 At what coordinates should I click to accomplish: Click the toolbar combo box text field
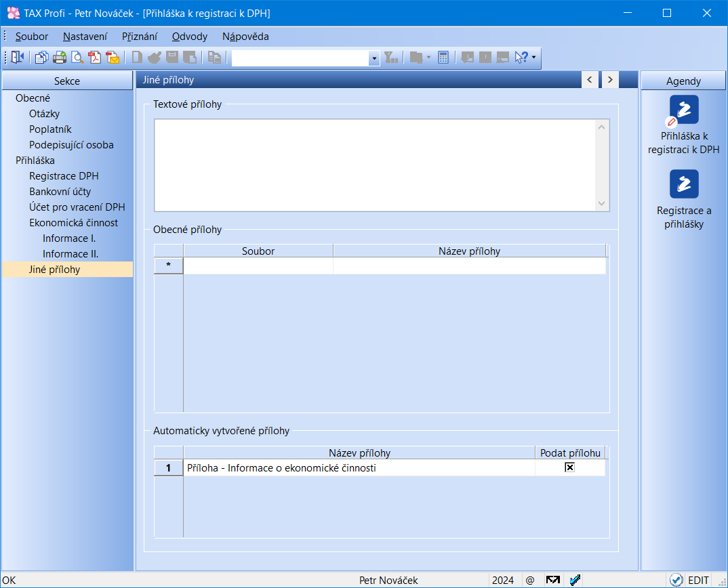(300, 58)
